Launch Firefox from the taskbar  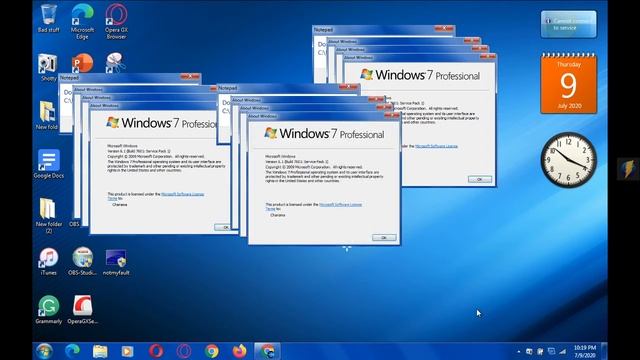pyautogui.click(x=240, y=351)
